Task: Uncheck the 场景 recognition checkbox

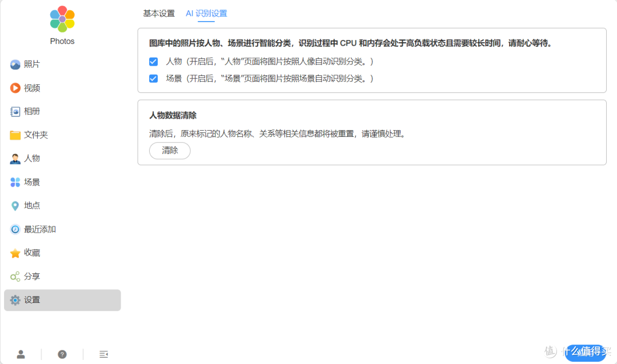Action: [x=154, y=79]
